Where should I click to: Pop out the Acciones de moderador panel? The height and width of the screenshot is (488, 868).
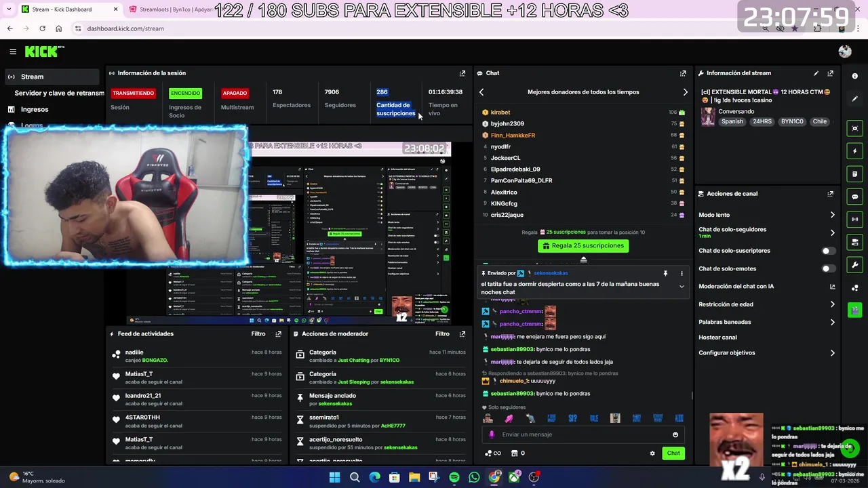click(462, 334)
